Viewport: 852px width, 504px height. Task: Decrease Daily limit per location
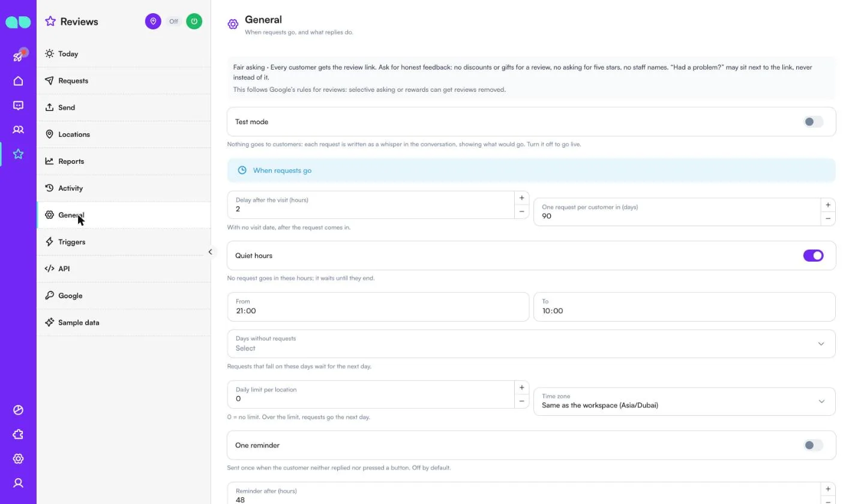click(521, 401)
